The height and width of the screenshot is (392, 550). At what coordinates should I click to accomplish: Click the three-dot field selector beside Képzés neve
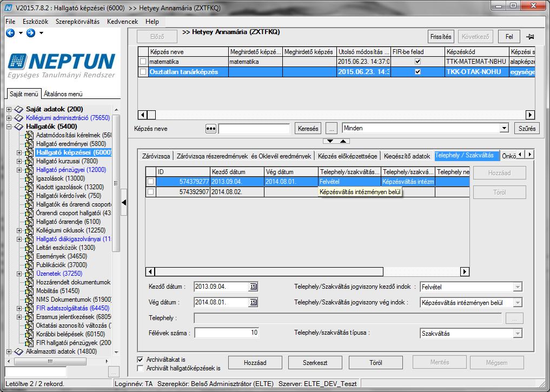coord(210,129)
